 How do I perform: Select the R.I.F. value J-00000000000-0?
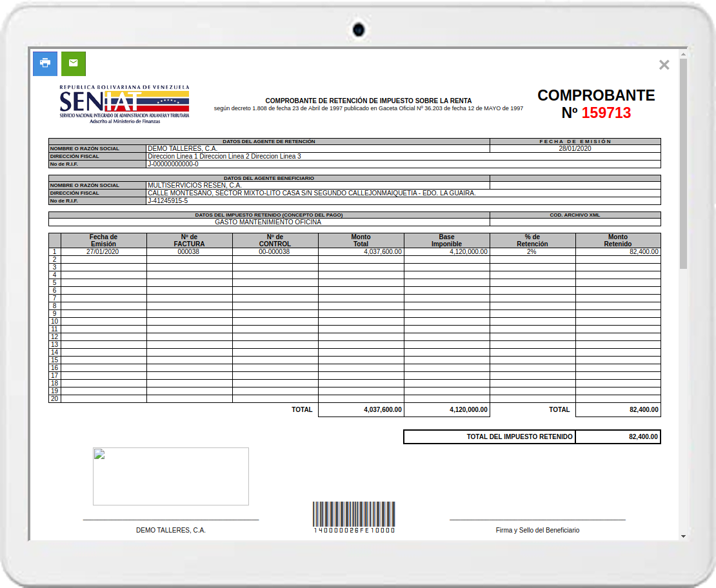173,164
